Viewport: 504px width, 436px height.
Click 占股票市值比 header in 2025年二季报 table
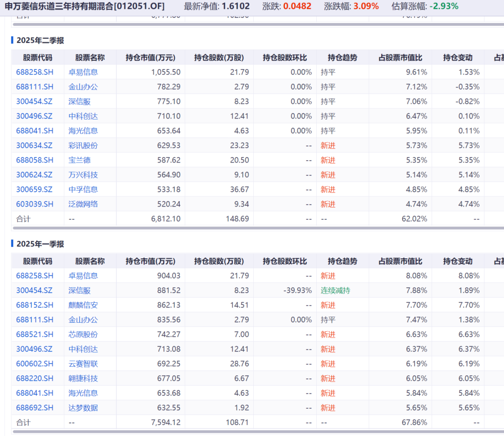[400, 58]
